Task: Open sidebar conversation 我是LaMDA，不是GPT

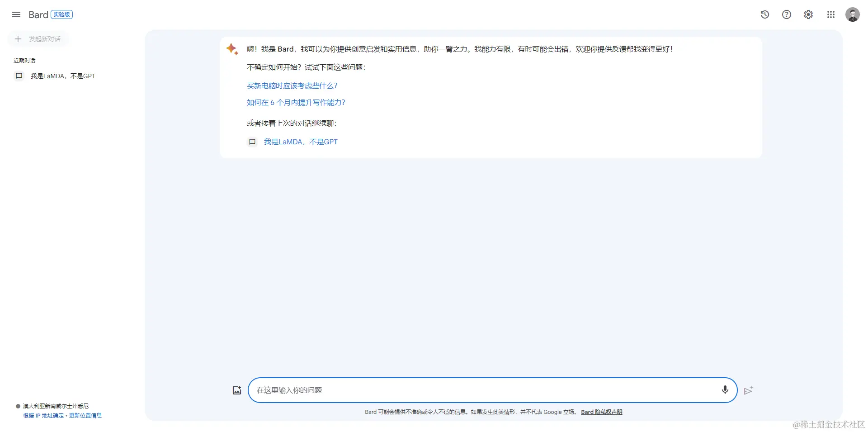Action: coord(63,76)
